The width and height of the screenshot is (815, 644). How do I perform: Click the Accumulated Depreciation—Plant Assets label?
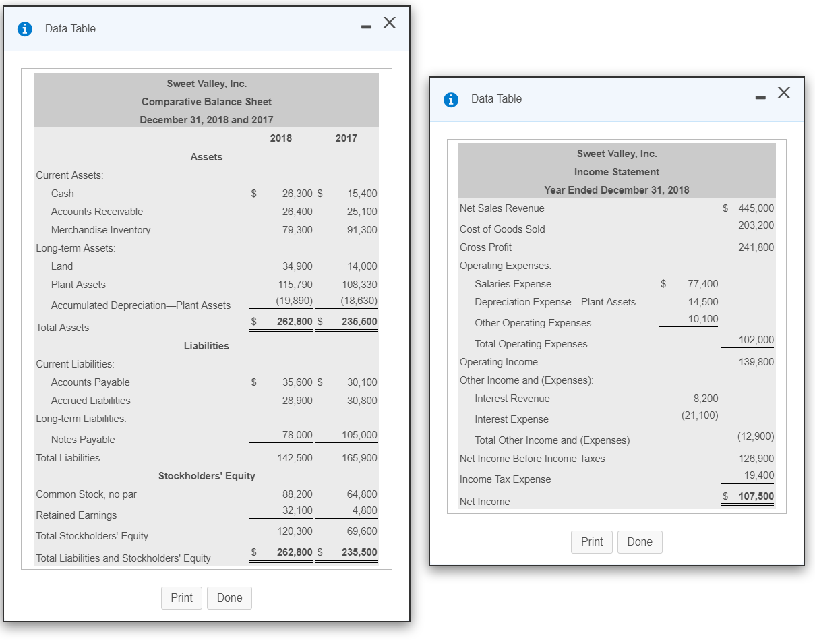[x=141, y=305]
